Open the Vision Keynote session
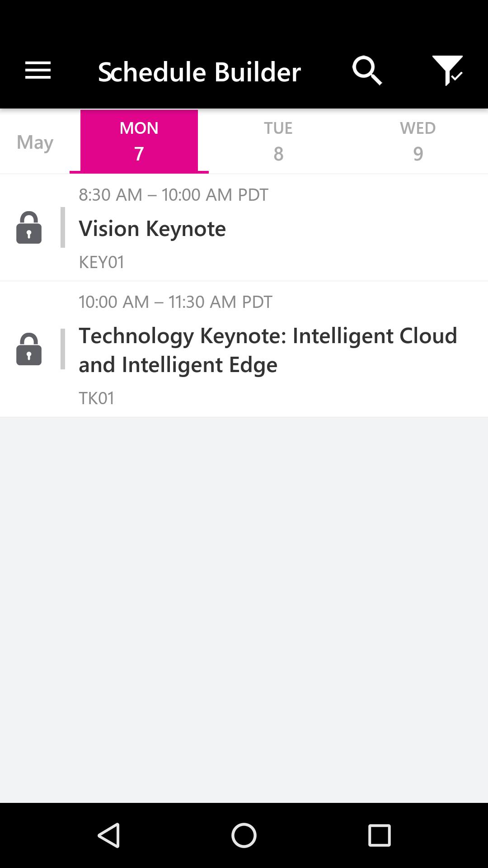Screen dimensions: 488x868 click(152, 229)
